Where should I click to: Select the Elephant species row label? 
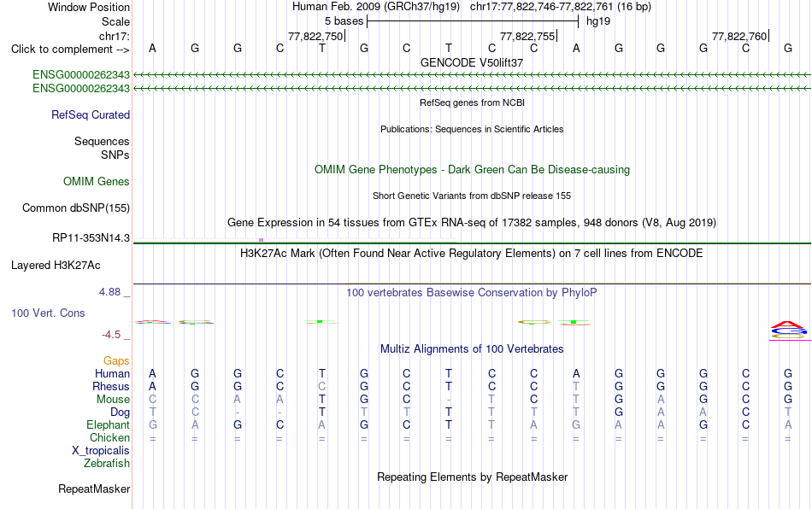[109, 424]
